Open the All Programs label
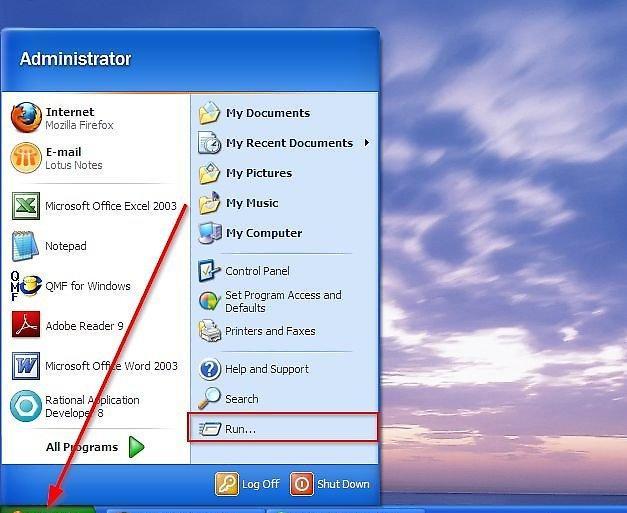Viewport: 627px width, 513px height. (x=82, y=447)
